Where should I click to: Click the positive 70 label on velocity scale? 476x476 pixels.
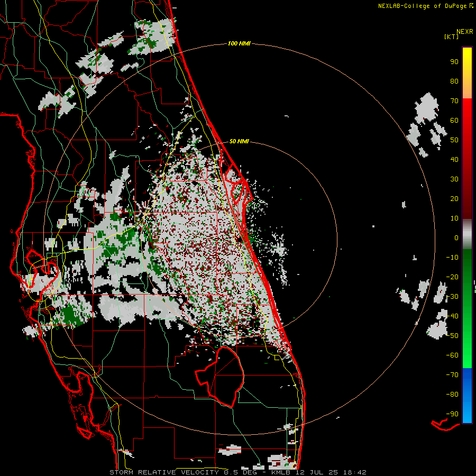454,101
